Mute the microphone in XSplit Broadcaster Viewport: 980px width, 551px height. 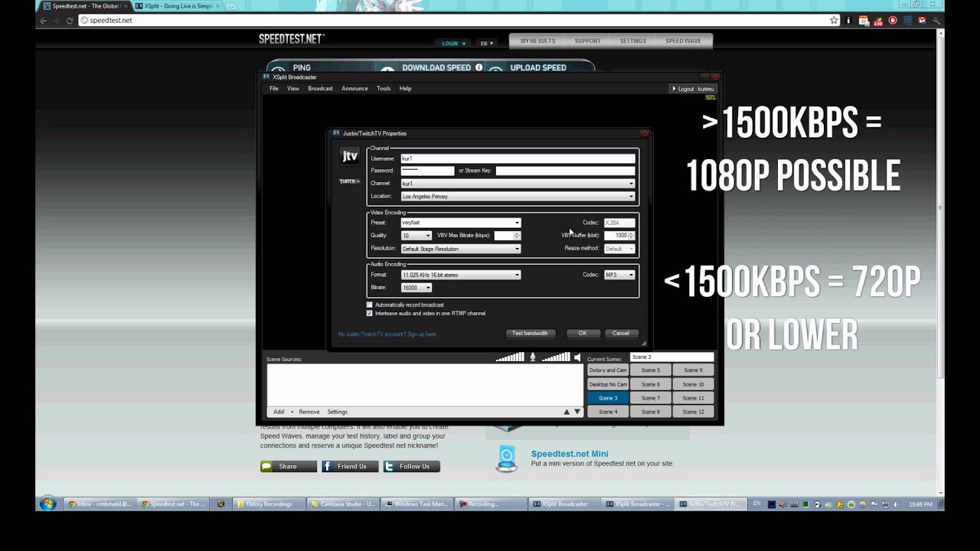(533, 357)
